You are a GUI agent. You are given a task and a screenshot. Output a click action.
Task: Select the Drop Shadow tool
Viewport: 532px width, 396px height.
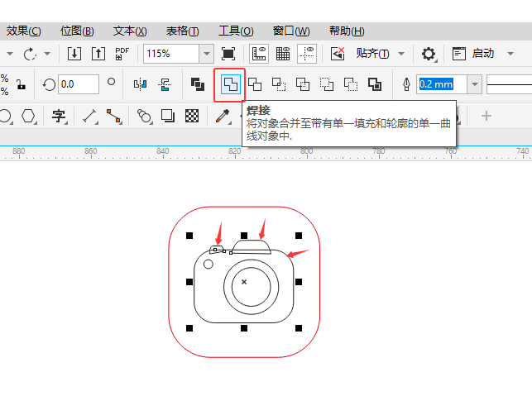point(168,116)
